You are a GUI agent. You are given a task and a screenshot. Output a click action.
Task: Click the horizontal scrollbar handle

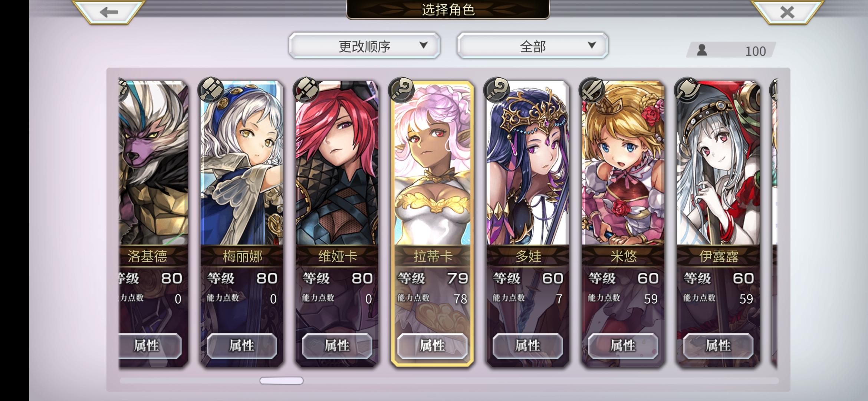coord(282,381)
